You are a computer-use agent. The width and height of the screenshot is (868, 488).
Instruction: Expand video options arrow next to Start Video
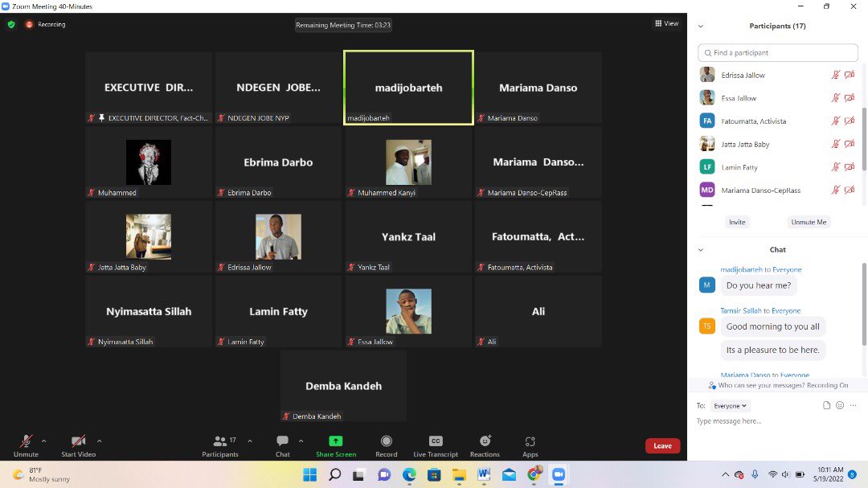tap(99, 441)
